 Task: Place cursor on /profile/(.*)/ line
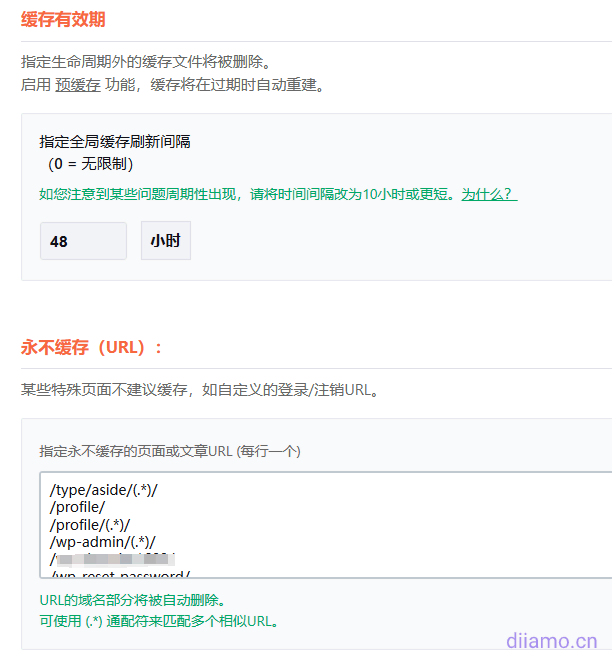[x=90, y=524]
